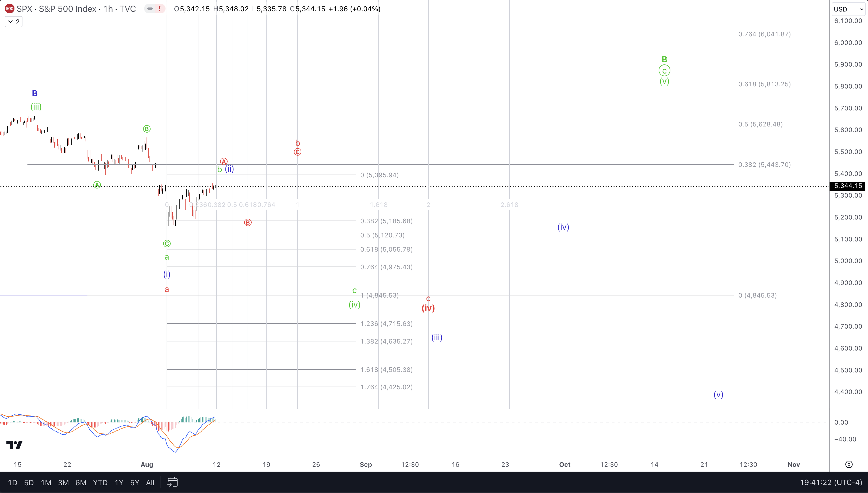Select the green B label at top right
Image resolution: width=868 pixels, height=493 pixels.
pyautogui.click(x=665, y=59)
